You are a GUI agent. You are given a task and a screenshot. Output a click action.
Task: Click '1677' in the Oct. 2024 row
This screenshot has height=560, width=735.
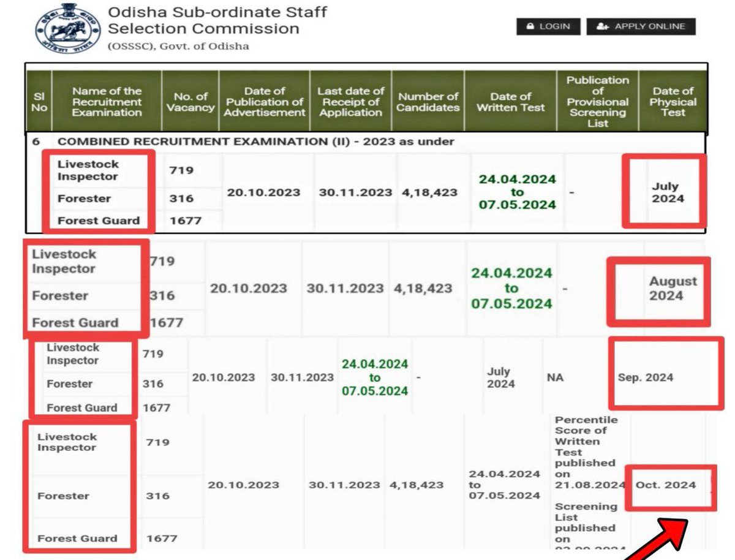(162, 539)
